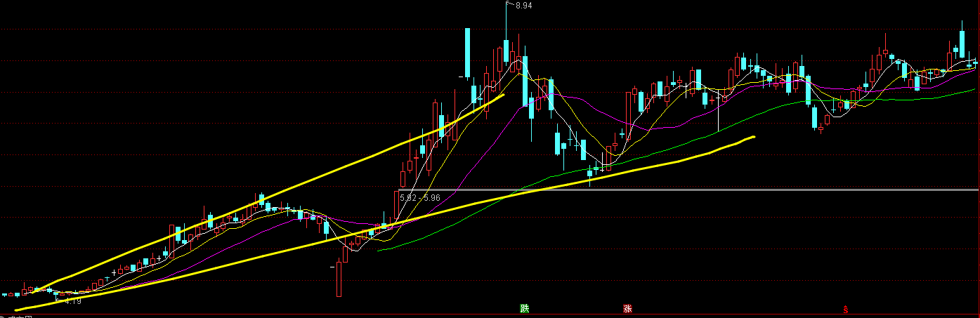The height and width of the screenshot is (318, 980).
Task: Select the gray horizontal gap line
Action: (703, 190)
